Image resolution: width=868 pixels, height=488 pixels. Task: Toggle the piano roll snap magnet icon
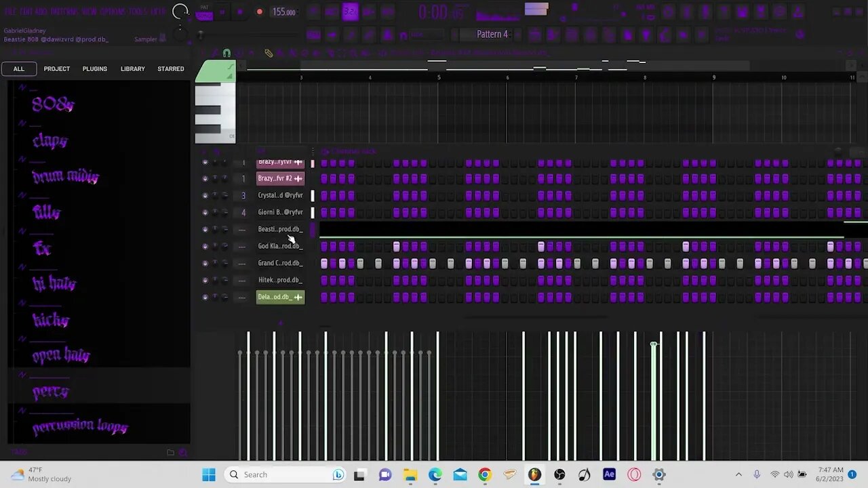click(x=226, y=53)
